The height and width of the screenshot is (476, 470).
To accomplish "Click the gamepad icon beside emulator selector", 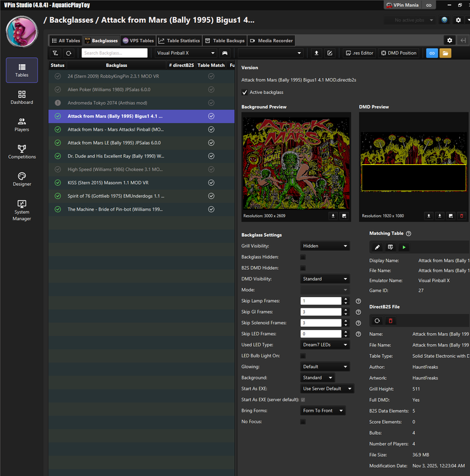I will (225, 53).
